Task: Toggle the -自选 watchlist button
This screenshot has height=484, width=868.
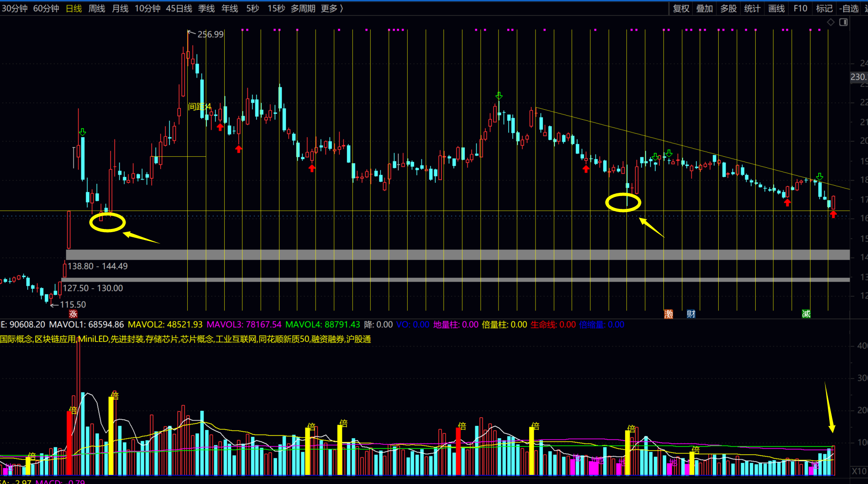Action: click(x=849, y=9)
